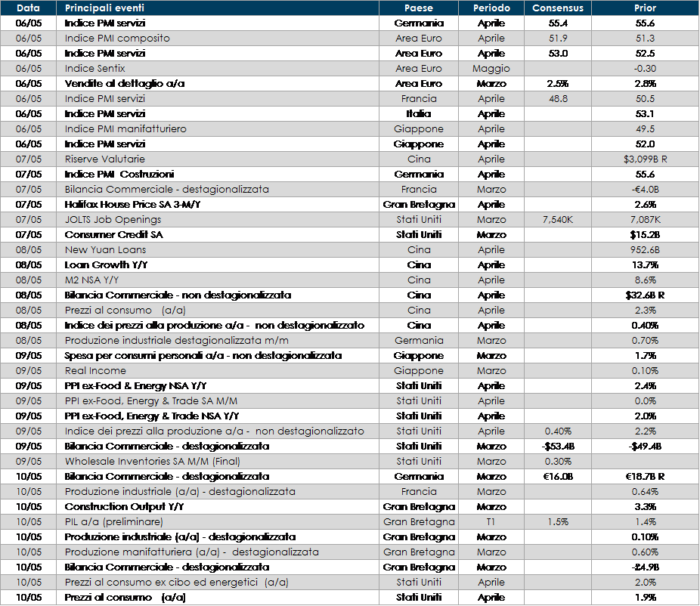Click the "Paese" column header
The width and height of the screenshot is (700, 606).
[419, 8]
